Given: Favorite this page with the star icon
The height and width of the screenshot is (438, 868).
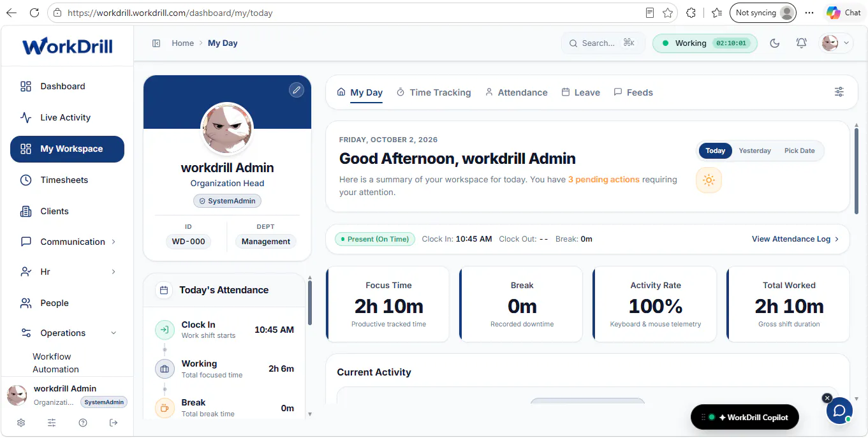Looking at the screenshot, I should (668, 13).
